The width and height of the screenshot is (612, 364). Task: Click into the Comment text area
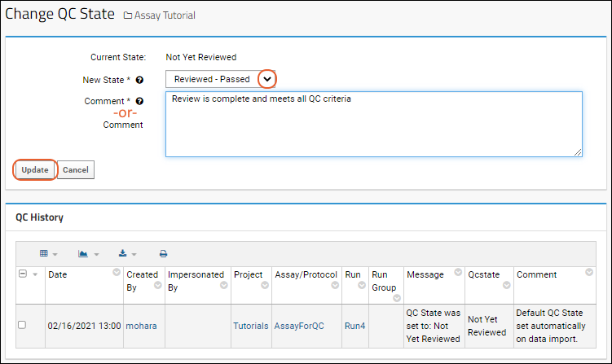[374, 124]
